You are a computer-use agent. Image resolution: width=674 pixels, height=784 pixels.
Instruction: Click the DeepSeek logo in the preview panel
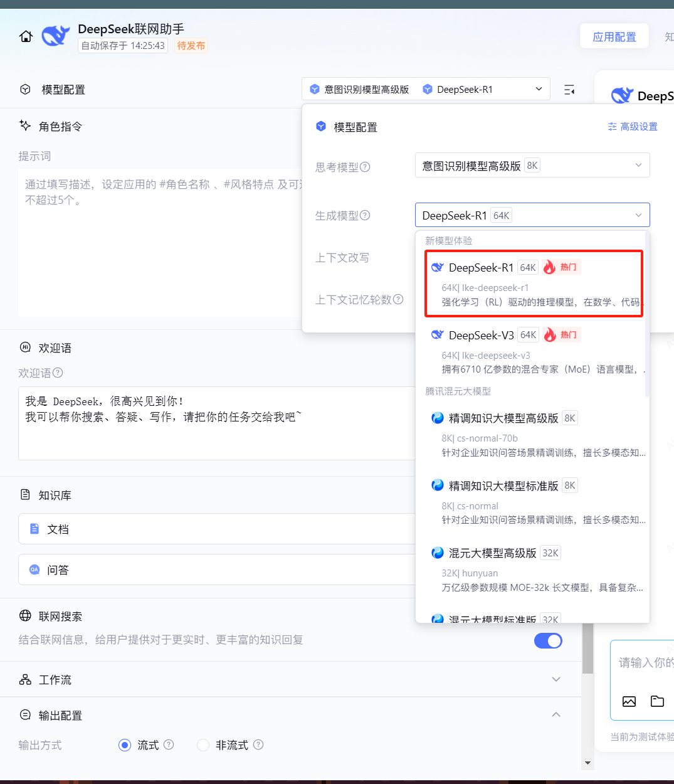click(622, 95)
